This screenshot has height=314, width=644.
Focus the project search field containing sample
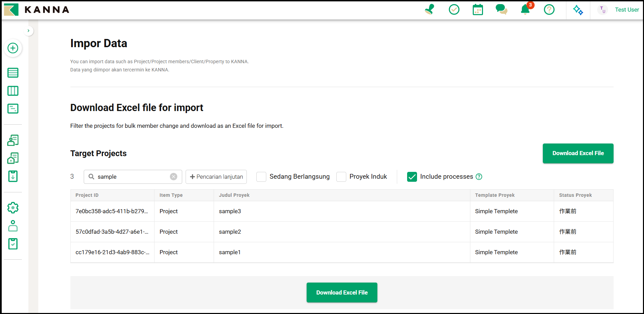(x=133, y=177)
